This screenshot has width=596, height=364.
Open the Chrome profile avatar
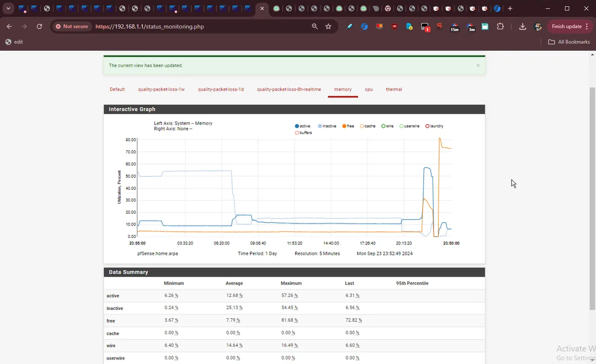(x=537, y=26)
